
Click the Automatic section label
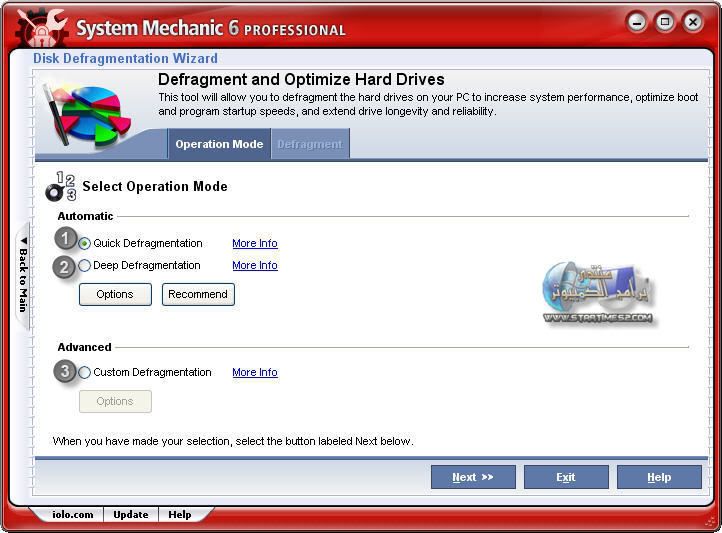85,216
